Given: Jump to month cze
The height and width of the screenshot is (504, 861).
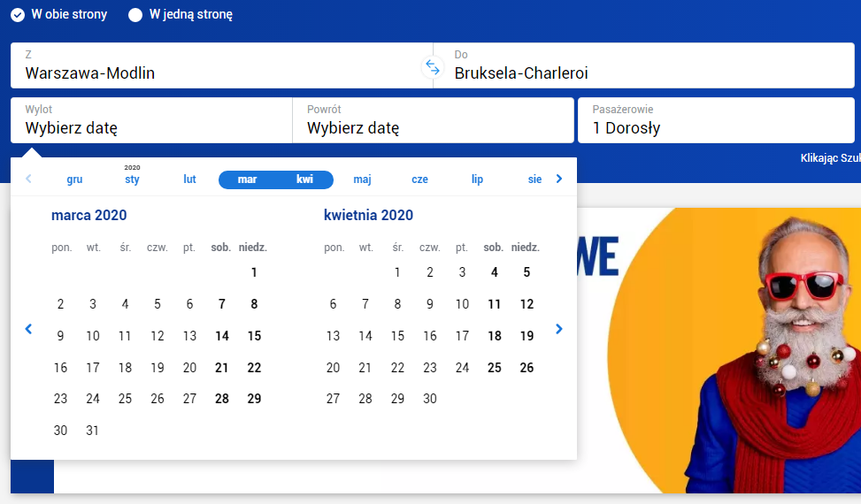Looking at the screenshot, I should point(420,179).
